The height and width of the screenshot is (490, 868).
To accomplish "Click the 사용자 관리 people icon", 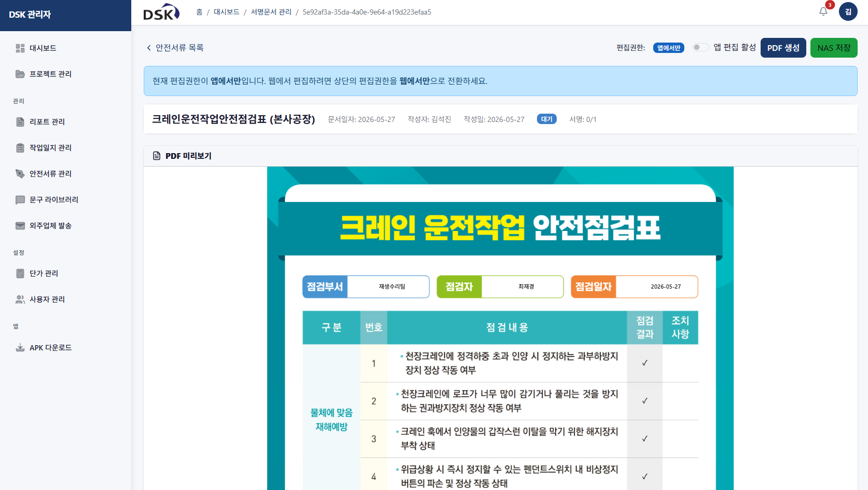I will point(20,300).
